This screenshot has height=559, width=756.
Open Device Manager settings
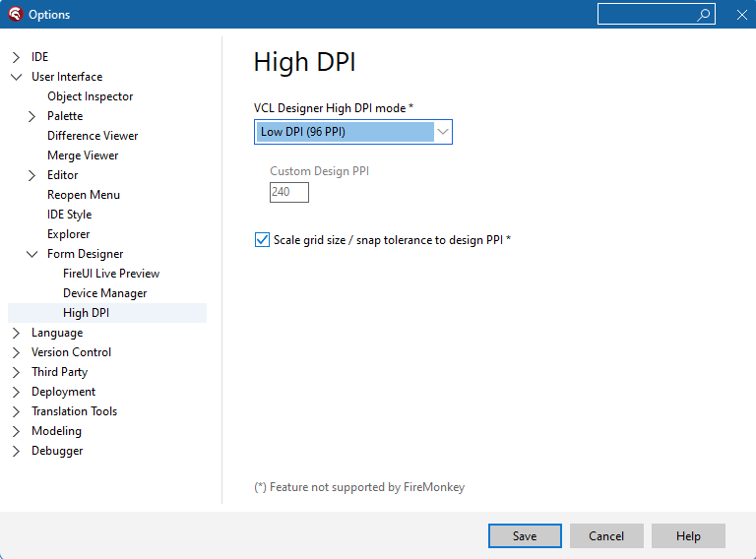coord(105,293)
